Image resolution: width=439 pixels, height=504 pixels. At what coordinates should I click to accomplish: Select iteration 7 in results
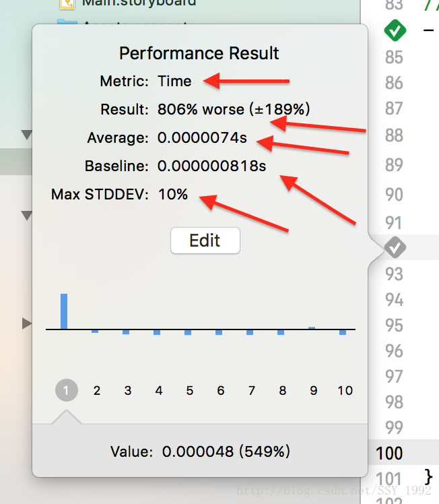point(252,391)
